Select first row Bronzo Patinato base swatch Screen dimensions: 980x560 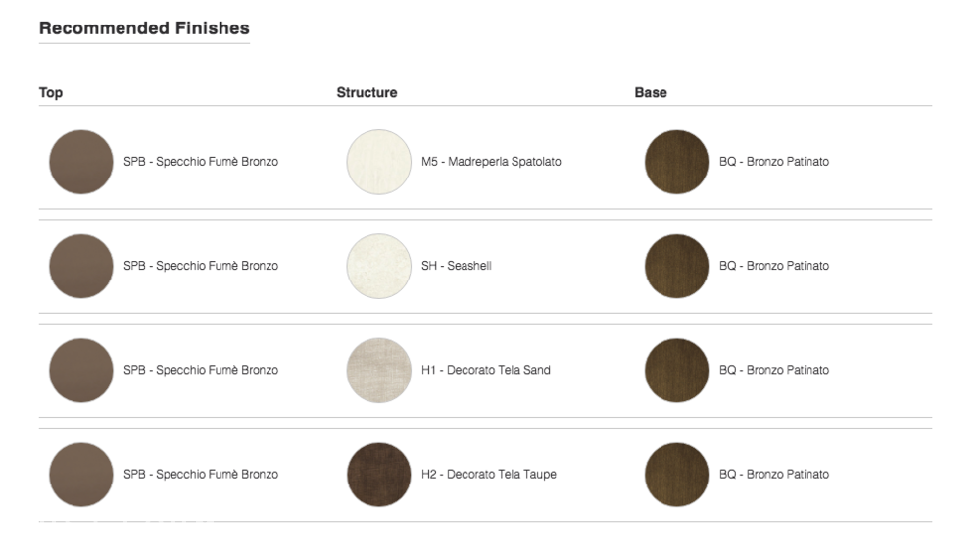677,162
